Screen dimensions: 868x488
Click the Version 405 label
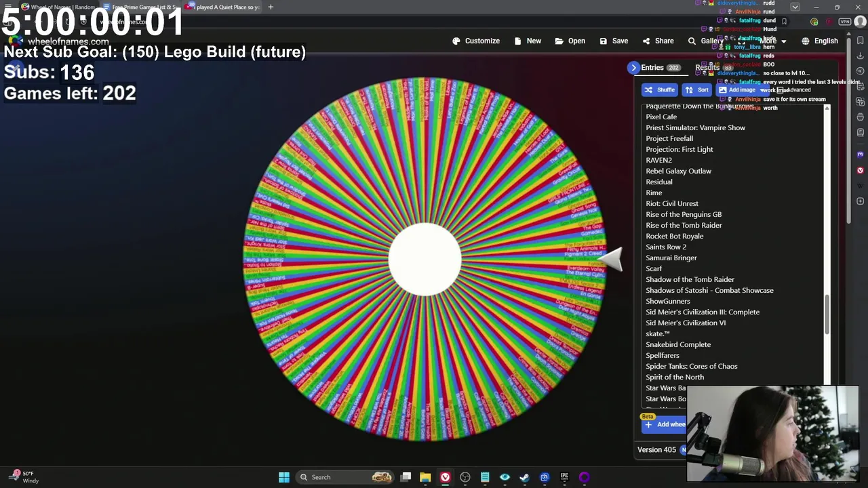(656, 449)
